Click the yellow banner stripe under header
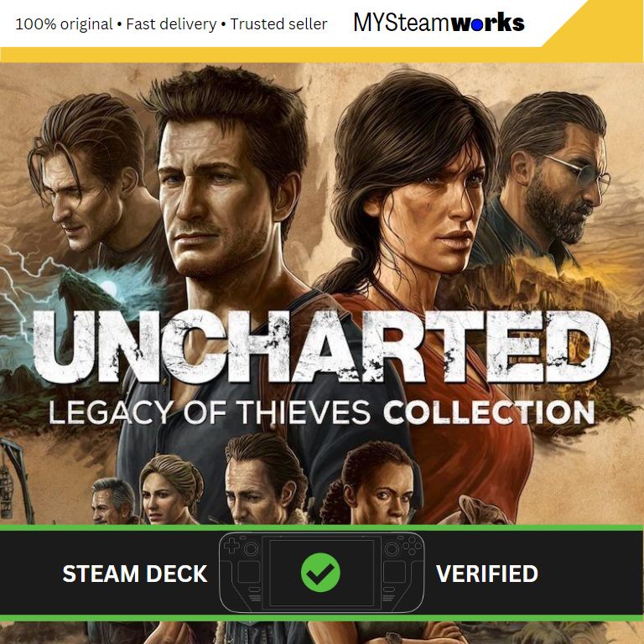This screenshot has width=644, height=644. (x=271, y=55)
